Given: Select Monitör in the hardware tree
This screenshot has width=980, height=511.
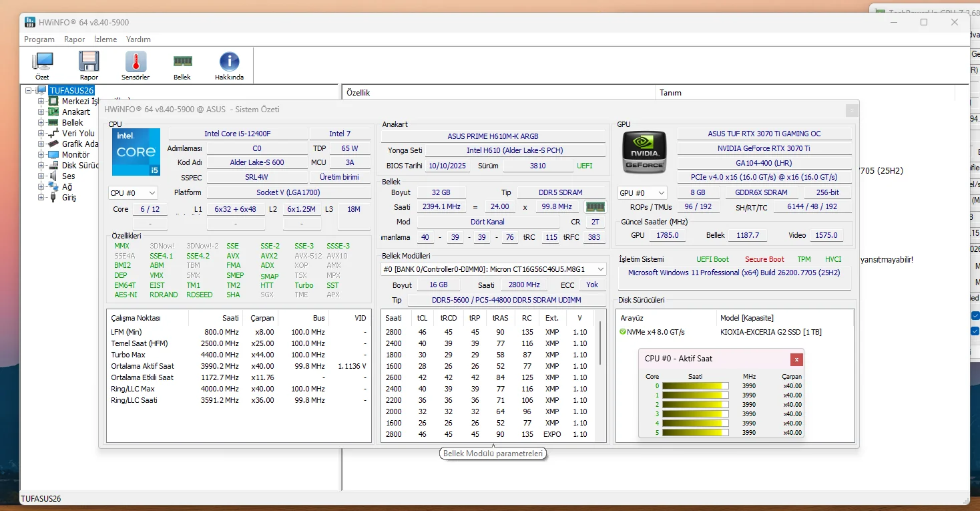Looking at the screenshot, I should point(75,155).
